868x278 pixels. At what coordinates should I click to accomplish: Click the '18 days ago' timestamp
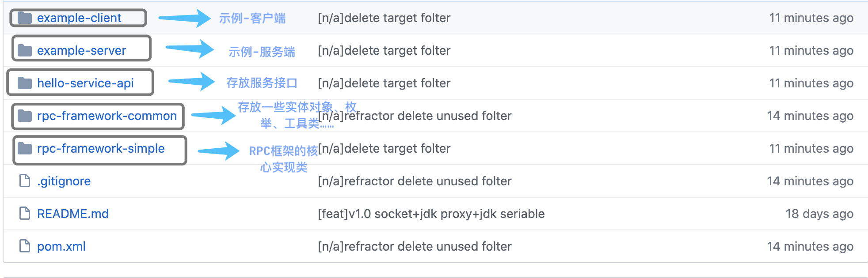[x=819, y=214]
